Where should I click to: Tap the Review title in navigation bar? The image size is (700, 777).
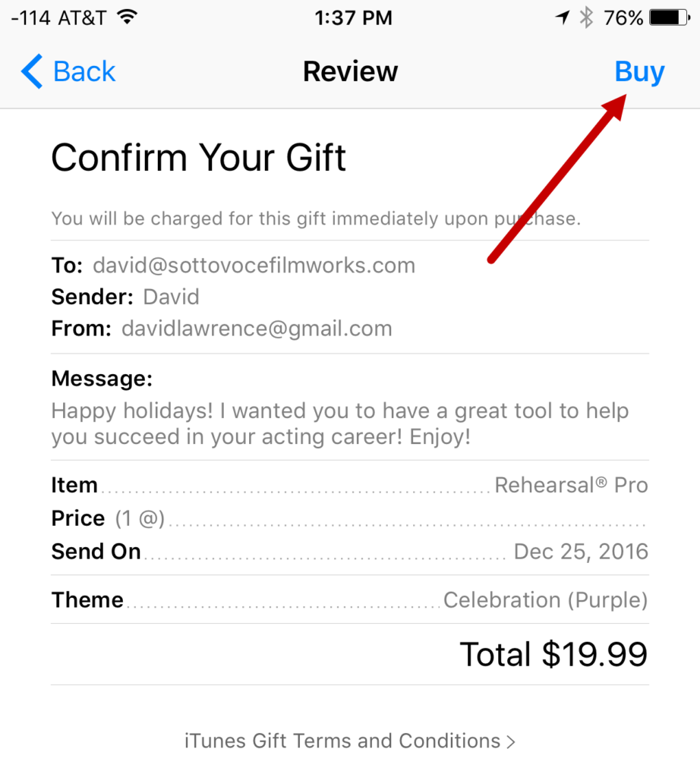(350, 71)
